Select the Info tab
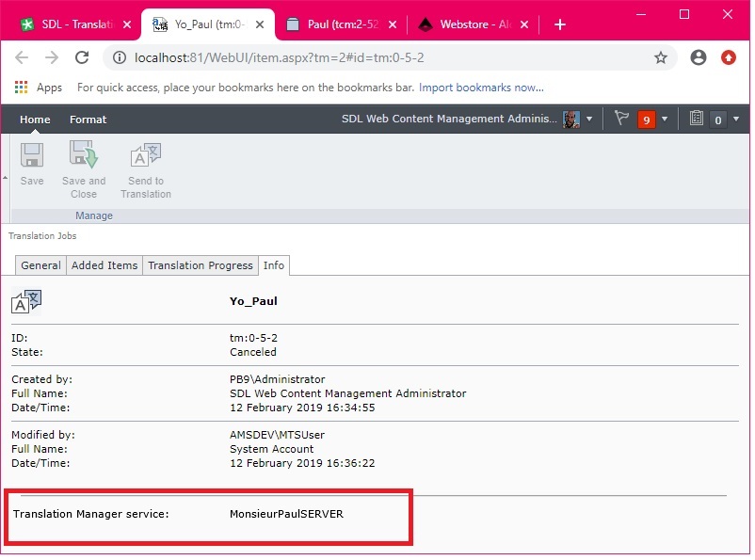755x560 pixels. pos(274,265)
